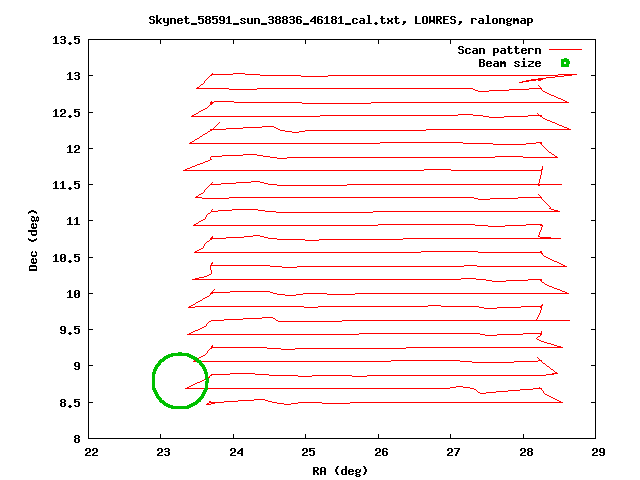The width and height of the screenshot is (640, 480).
Task: Click the 24 tick label on RA axis
Action: [236, 452]
